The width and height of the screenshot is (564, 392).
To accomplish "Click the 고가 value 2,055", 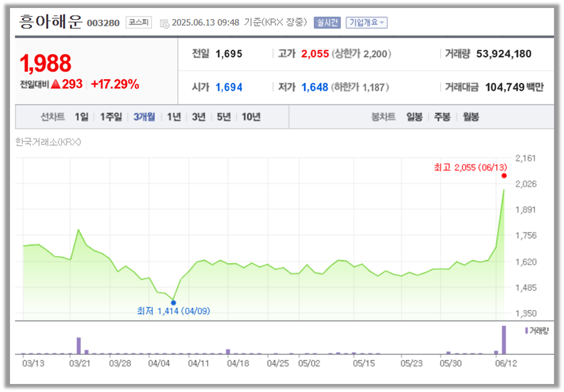I will 315,54.
